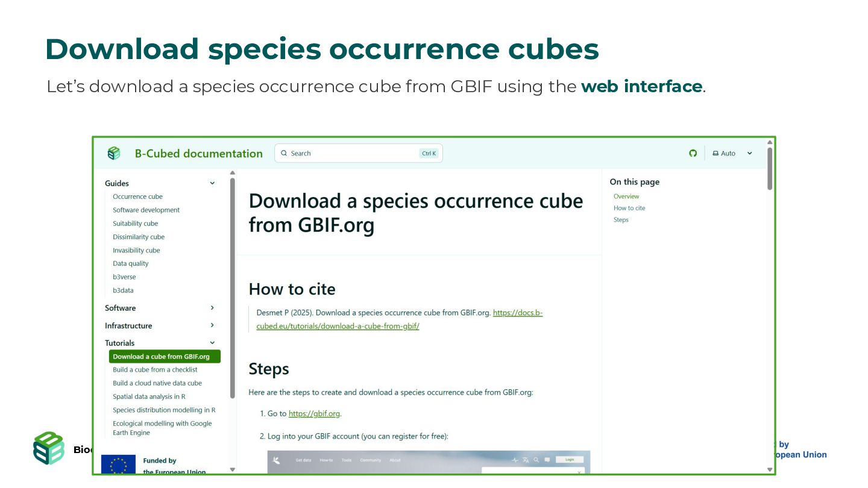This screenshot has height=488, width=868.
Task: Open the Invasibility cube guide
Action: [136, 250]
